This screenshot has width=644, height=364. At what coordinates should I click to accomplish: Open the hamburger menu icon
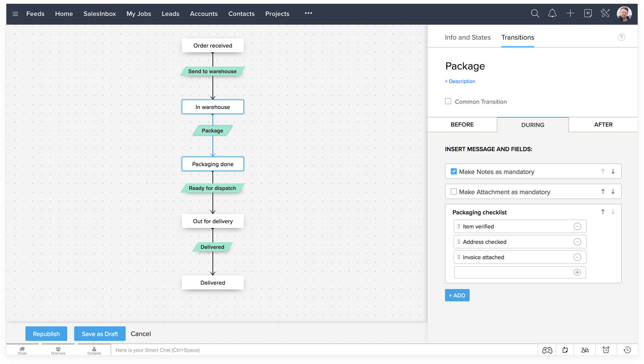point(15,14)
